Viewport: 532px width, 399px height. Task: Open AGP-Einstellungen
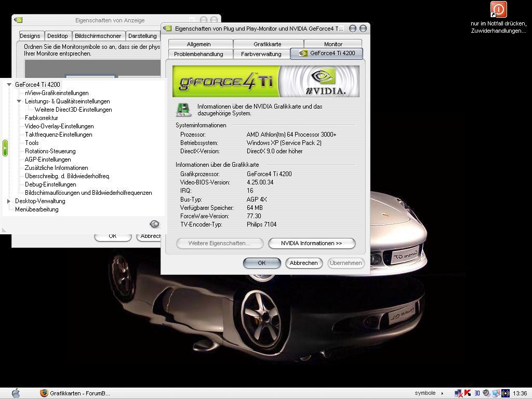(48, 159)
